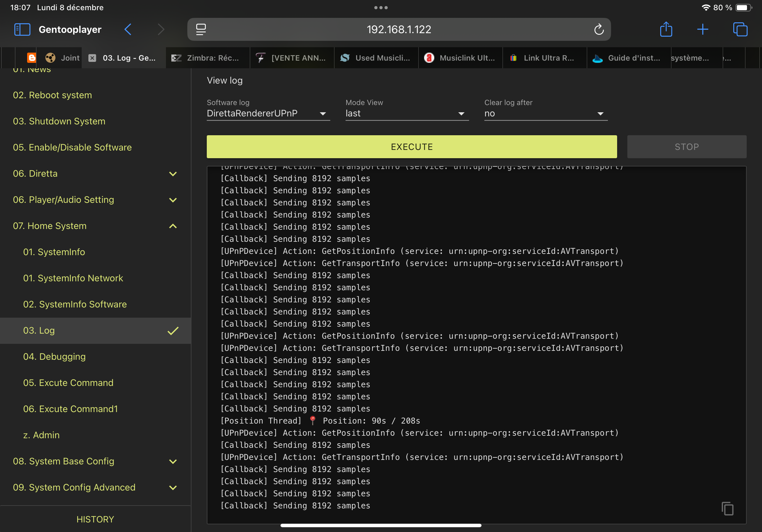This screenshot has height=532, width=762.
Task: Switch to the Used Musiclink tab
Action: pyautogui.click(x=376, y=58)
